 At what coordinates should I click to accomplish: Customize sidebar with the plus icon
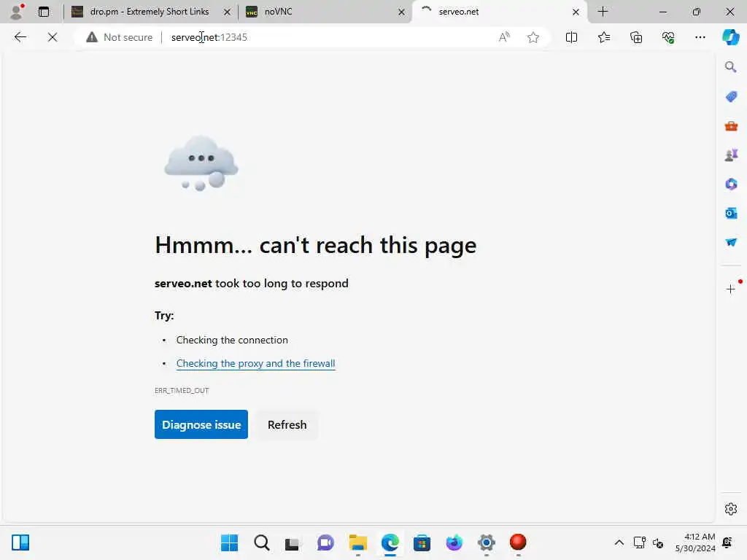730,289
